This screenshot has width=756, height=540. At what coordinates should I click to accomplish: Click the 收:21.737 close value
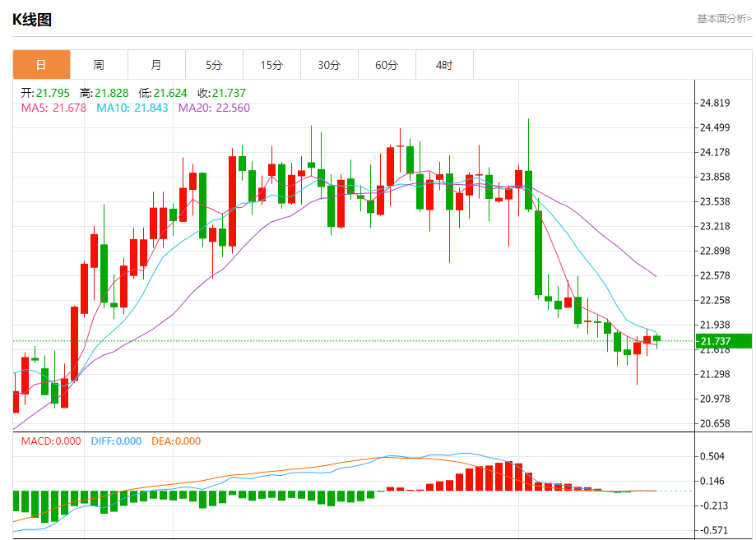coord(222,93)
